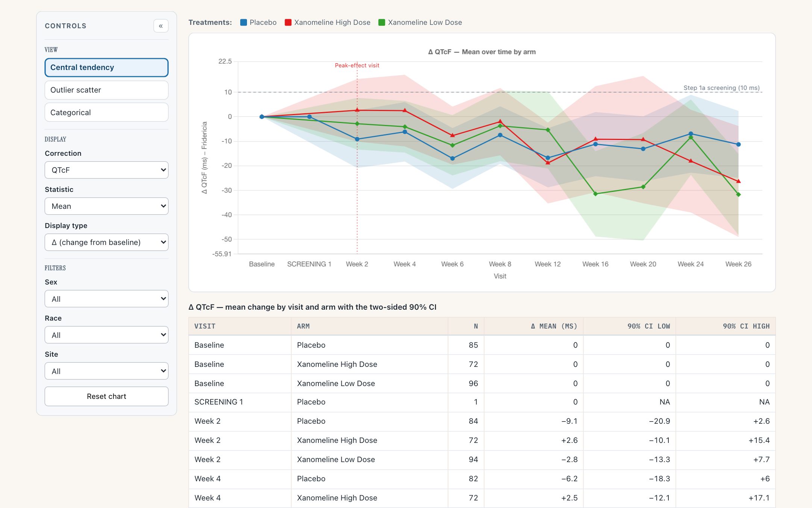Click the Week 12 x-axis label

pos(548,264)
